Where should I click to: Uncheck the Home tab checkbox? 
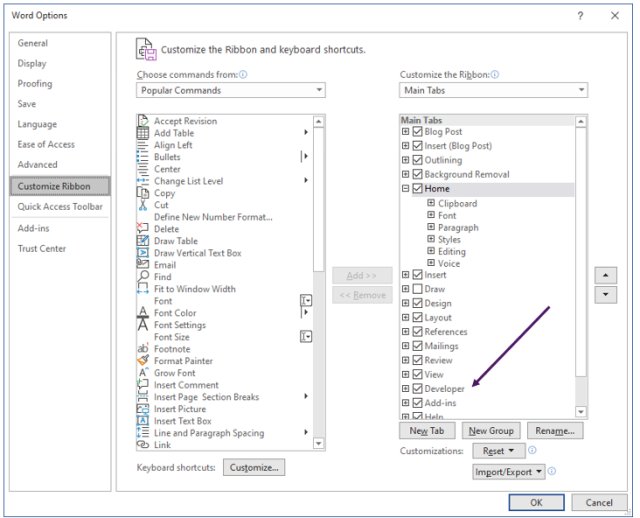point(417,189)
